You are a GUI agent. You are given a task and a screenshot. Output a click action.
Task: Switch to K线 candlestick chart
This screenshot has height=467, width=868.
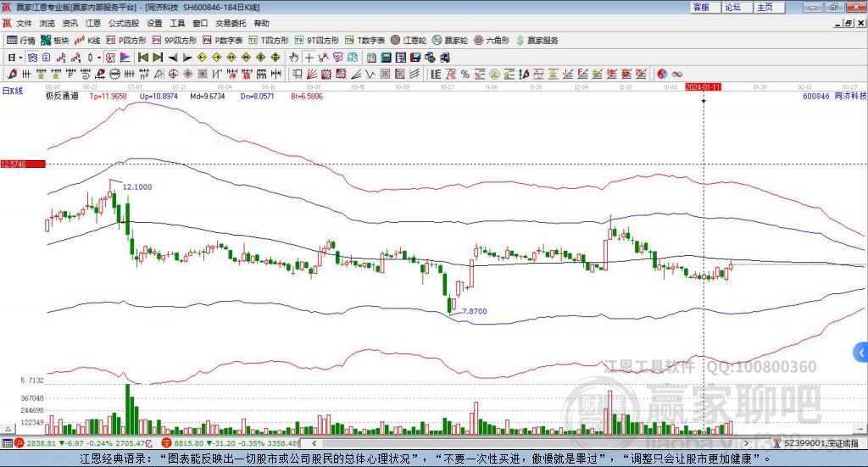coord(87,41)
